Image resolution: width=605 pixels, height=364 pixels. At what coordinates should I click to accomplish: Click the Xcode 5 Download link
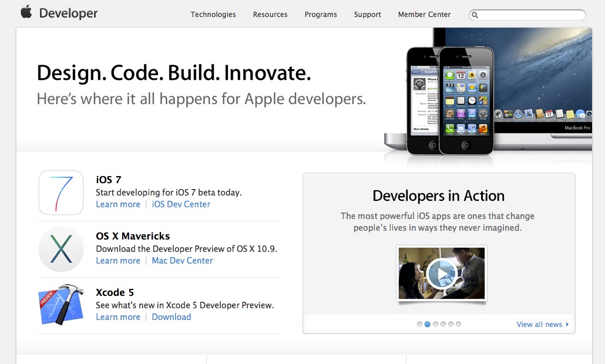[x=172, y=317]
